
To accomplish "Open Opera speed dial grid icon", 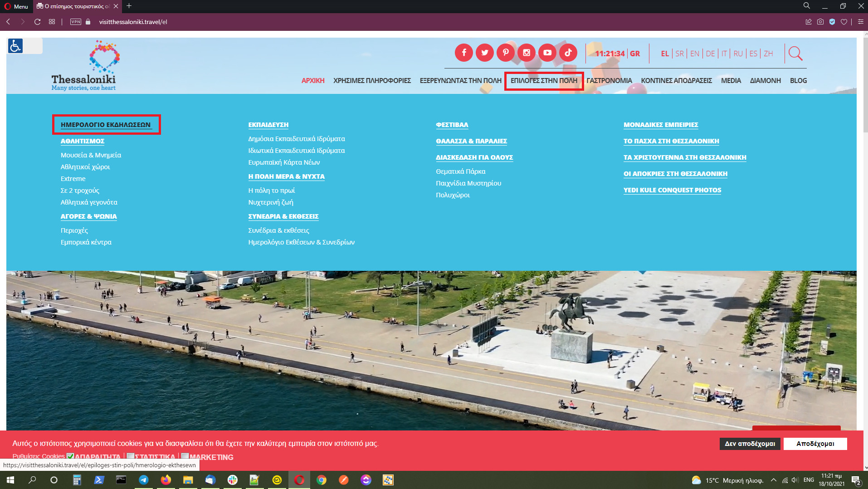I will (52, 22).
